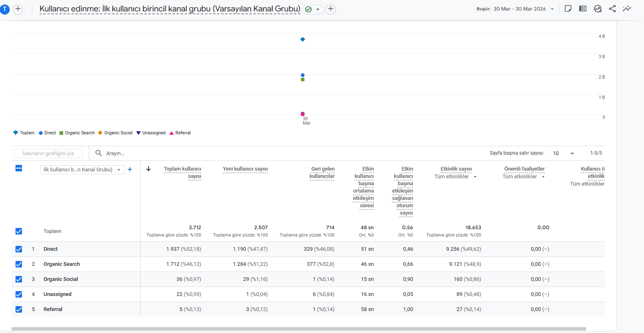Uncheck the Organic Social row checkbox
This screenshot has width=644, height=333.
tap(19, 279)
